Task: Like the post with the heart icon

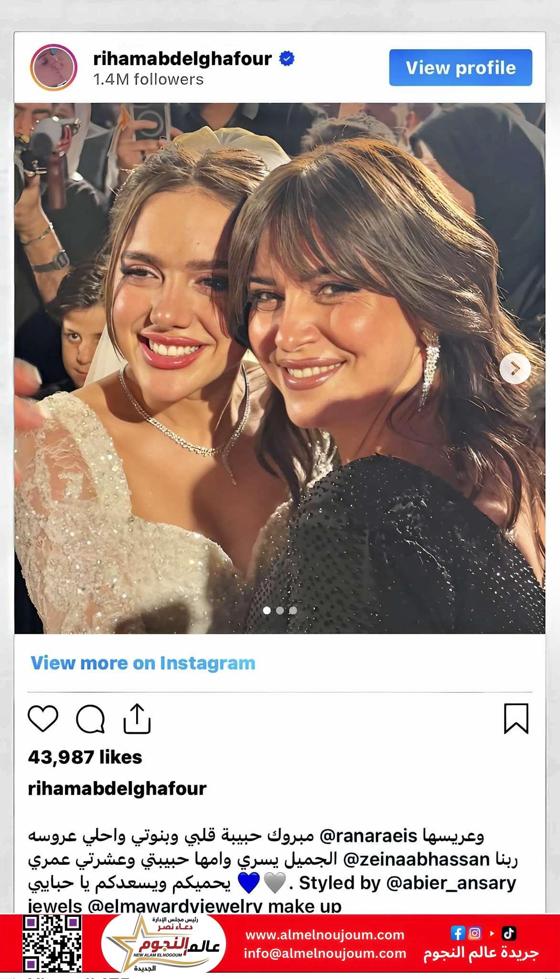Action: tap(43, 718)
